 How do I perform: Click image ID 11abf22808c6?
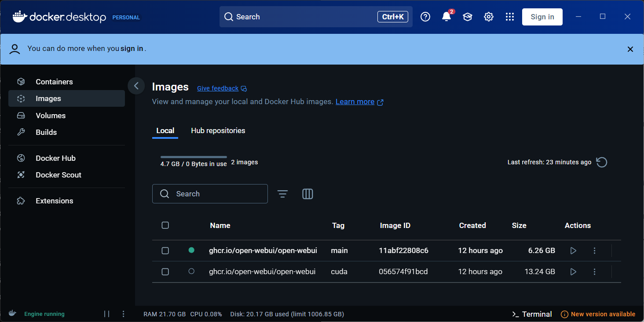(403, 250)
